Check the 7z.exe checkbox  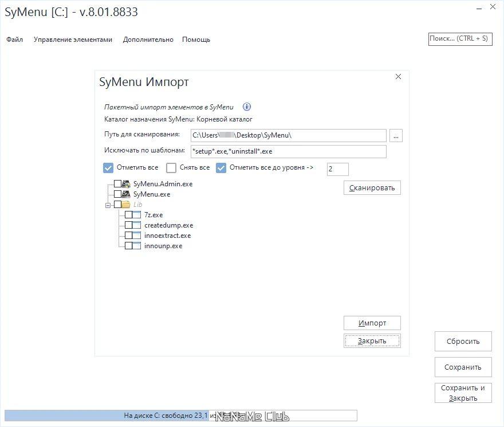(128, 214)
